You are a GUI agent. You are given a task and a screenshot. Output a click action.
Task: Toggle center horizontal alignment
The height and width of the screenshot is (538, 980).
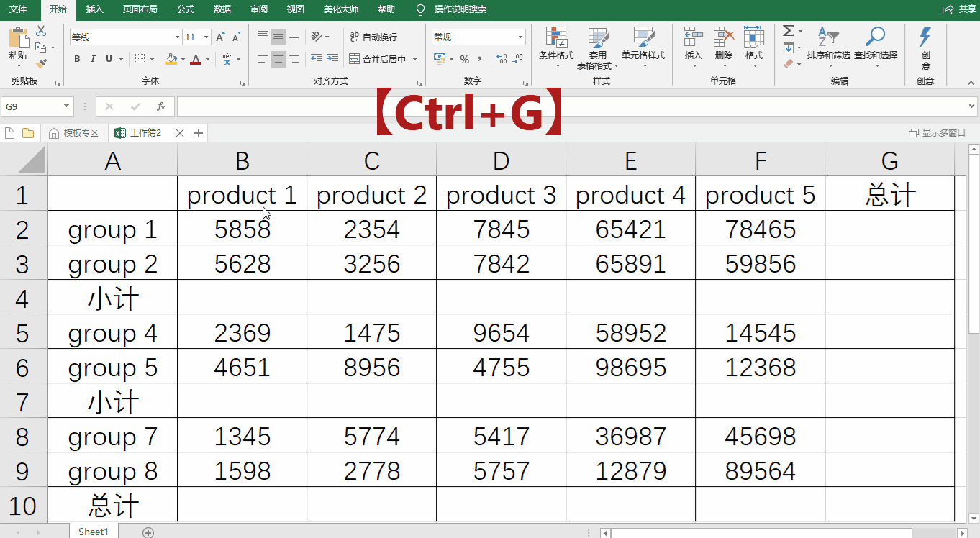[x=278, y=59]
